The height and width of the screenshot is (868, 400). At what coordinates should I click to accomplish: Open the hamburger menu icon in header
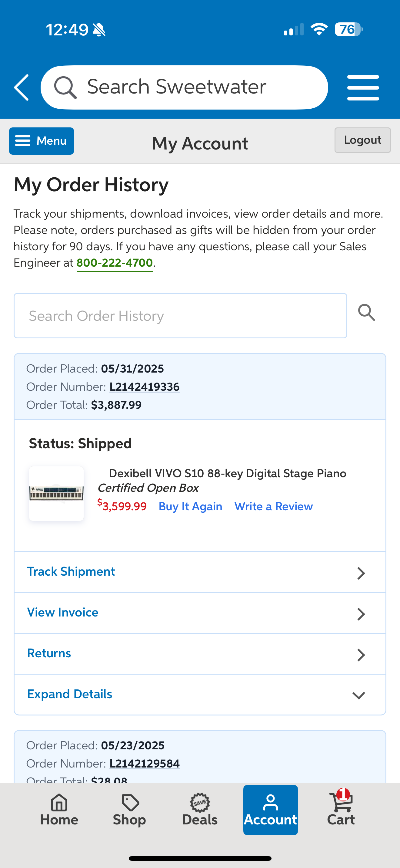[363, 87]
